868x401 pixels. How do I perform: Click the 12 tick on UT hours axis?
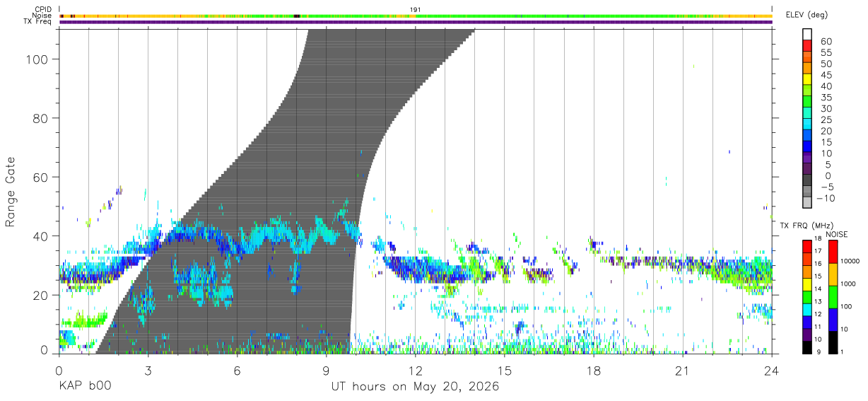pyautogui.click(x=415, y=370)
